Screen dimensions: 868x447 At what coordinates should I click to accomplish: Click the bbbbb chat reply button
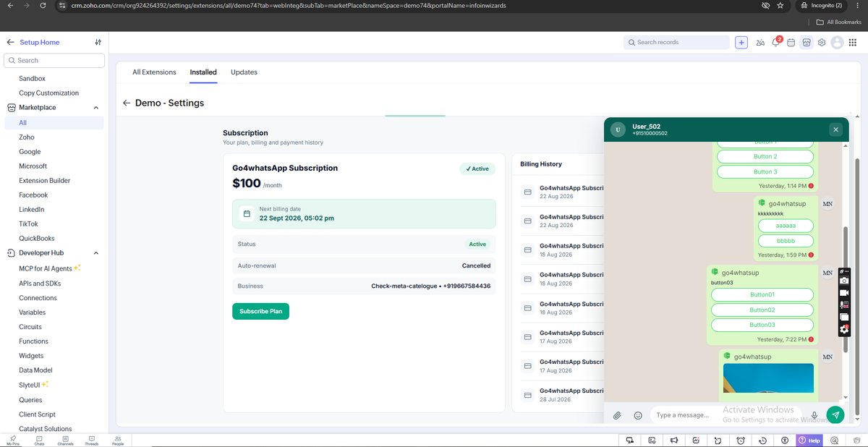786,241
